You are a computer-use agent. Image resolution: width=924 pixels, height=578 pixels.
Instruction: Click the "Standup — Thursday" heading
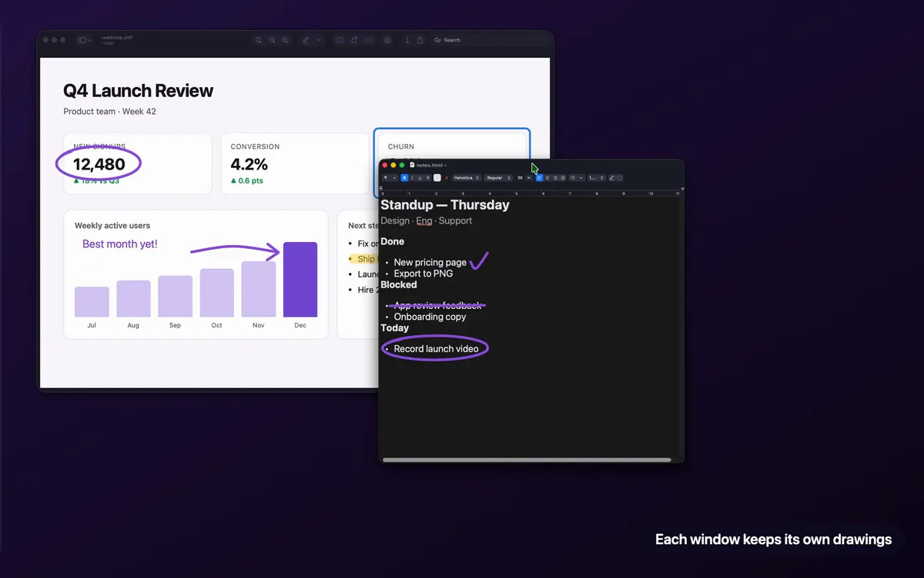445,205
